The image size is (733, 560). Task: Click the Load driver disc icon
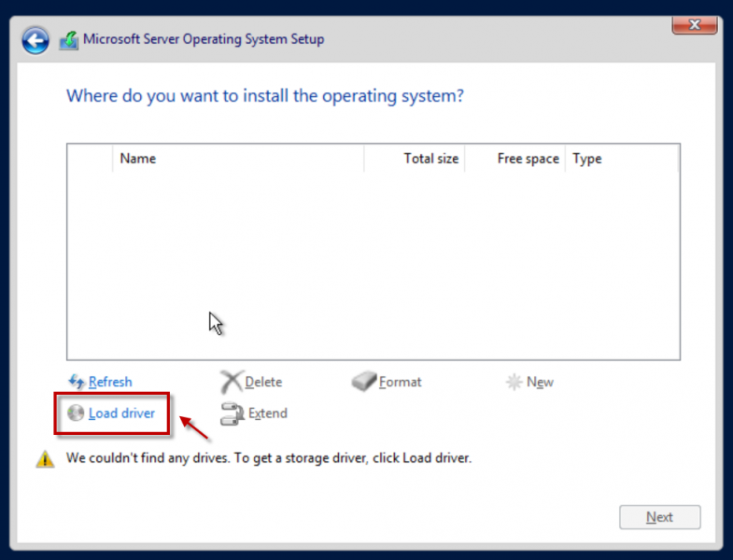[76, 413]
